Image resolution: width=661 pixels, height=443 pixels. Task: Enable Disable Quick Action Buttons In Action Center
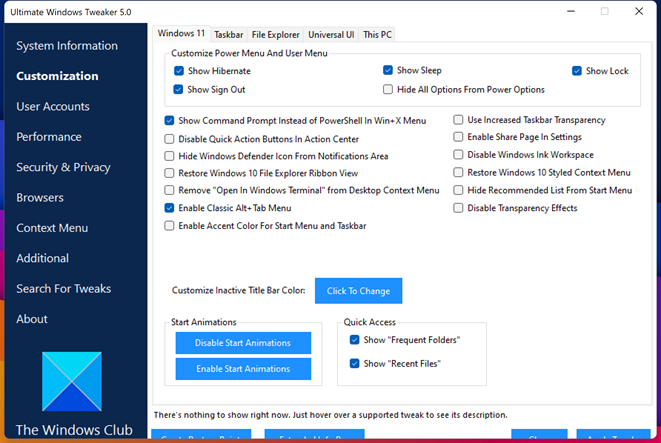click(169, 139)
